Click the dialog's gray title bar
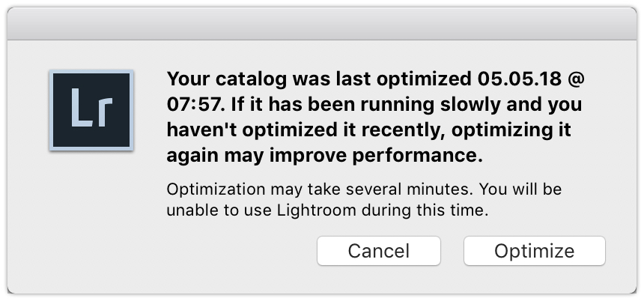Viewport: 644px width, 301px height. pyautogui.click(x=322, y=24)
